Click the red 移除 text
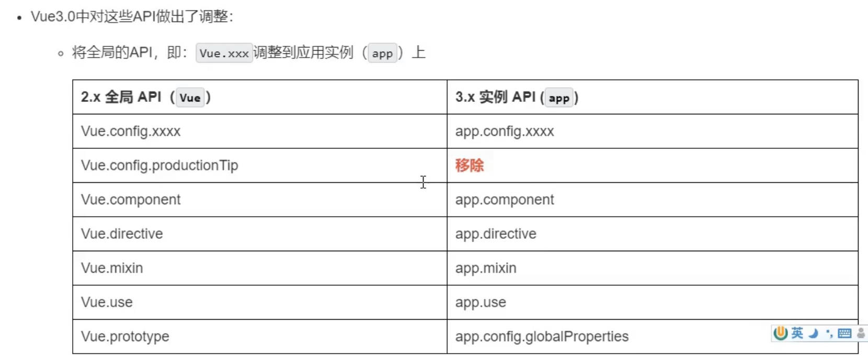868x361 pixels. pyautogui.click(x=469, y=166)
